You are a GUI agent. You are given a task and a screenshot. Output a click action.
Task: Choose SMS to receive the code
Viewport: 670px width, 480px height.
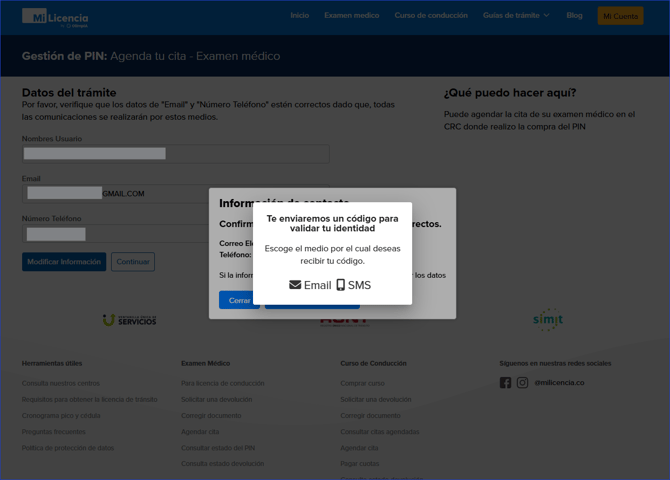pyautogui.click(x=353, y=285)
